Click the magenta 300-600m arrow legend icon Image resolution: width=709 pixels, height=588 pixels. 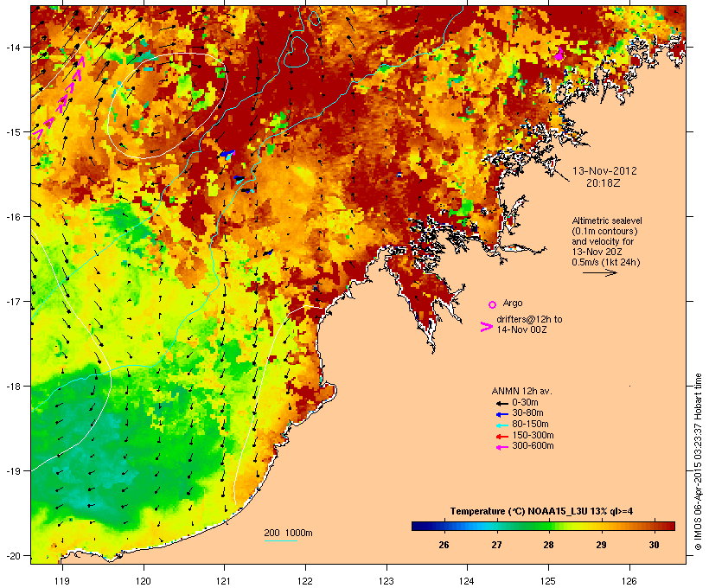[502, 447]
